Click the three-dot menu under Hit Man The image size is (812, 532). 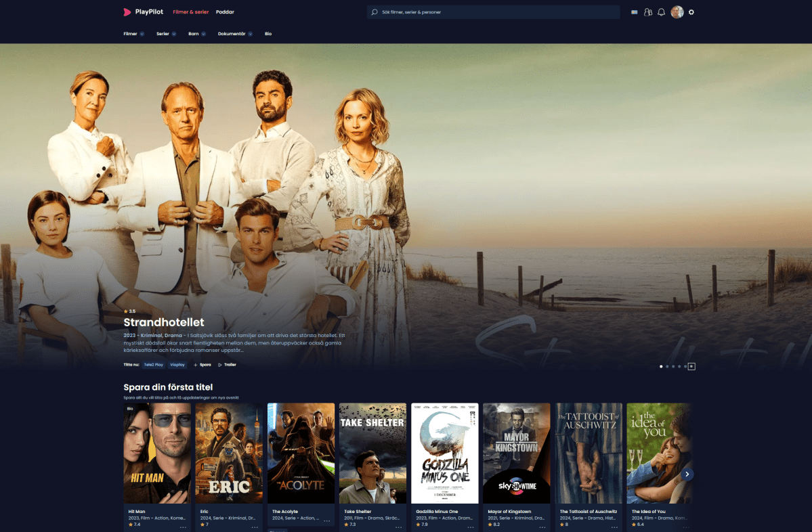pyautogui.click(x=183, y=527)
